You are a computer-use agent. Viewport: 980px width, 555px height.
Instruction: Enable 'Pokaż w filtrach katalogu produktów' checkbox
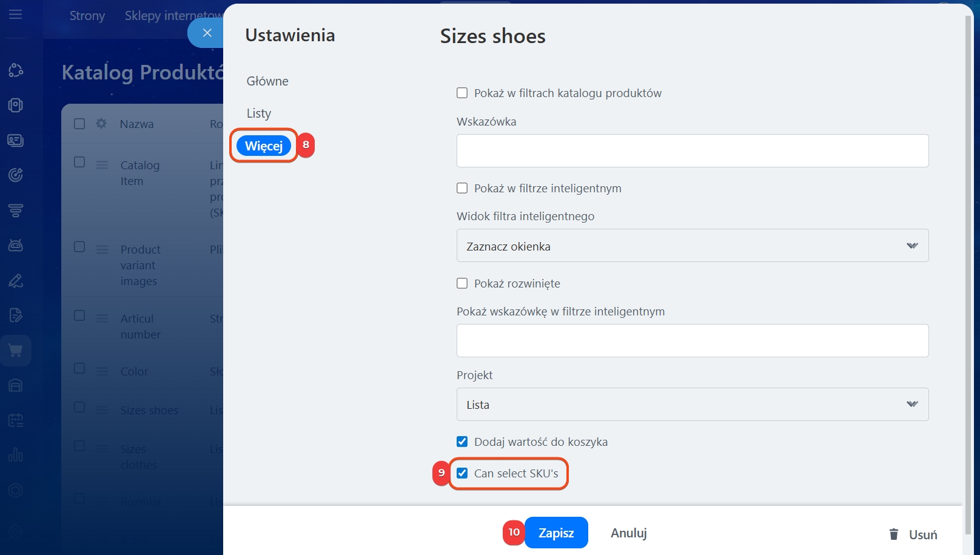[x=462, y=93]
